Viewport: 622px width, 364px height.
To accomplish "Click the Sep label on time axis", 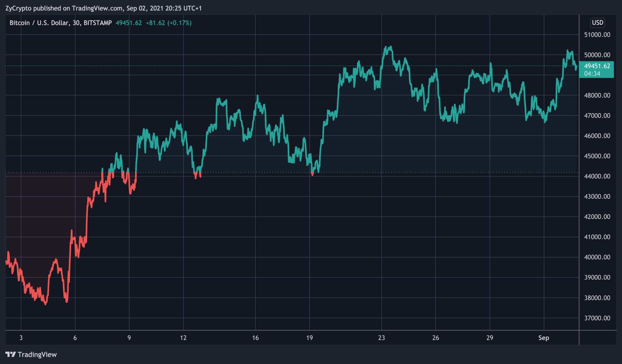I will coord(544,338).
